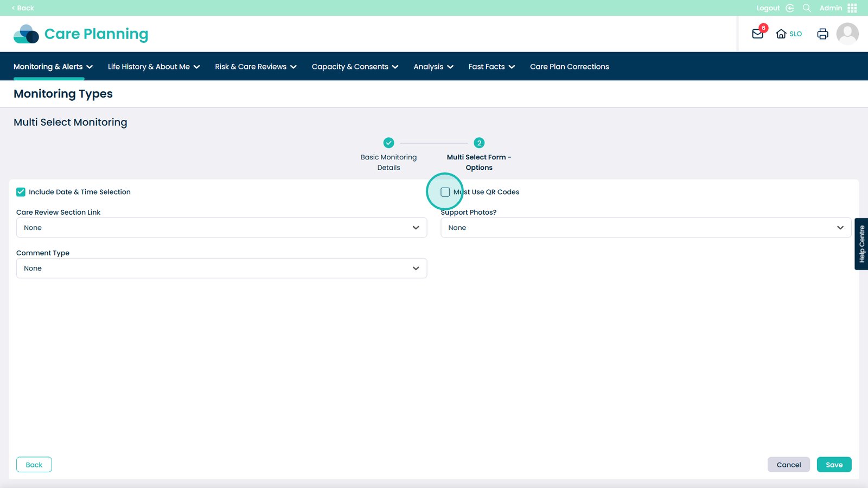The image size is (868, 488).
Task: Click the search magnifier icon
Action: [807, 8]
